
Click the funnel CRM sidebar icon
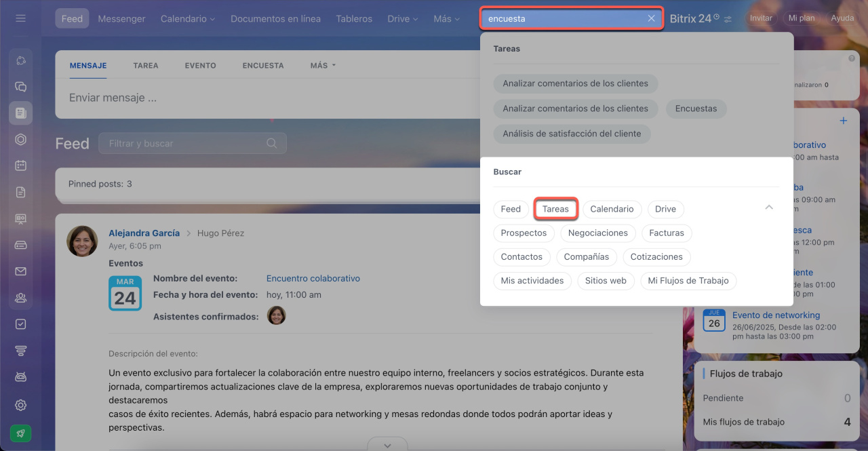20,351
